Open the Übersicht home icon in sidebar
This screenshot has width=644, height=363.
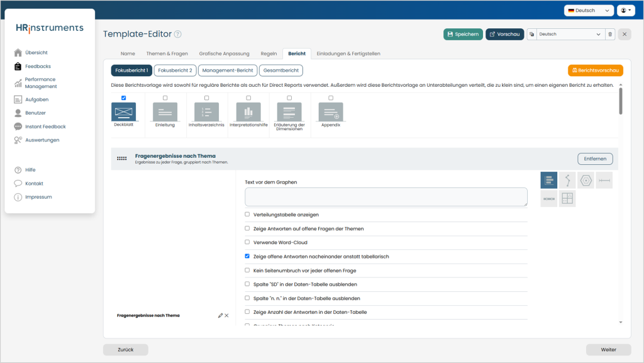point(18,53)
